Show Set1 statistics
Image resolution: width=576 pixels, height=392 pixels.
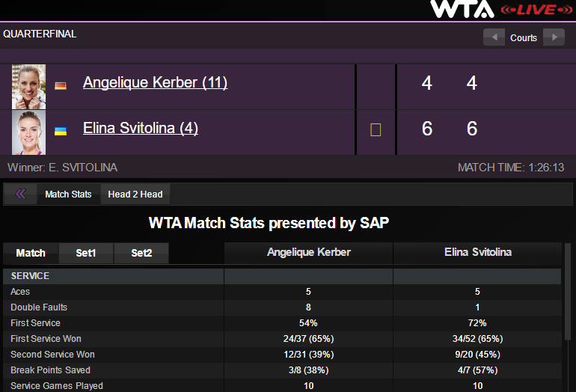pyautogui.click(x=86, y=253)
